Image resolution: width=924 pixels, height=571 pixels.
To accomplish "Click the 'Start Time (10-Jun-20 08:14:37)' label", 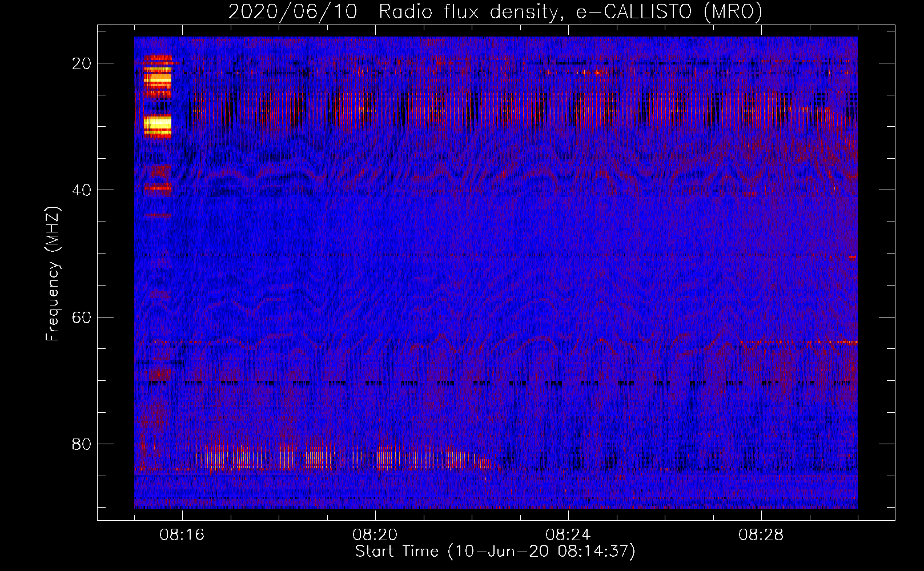I will click(x=495, y=552).
